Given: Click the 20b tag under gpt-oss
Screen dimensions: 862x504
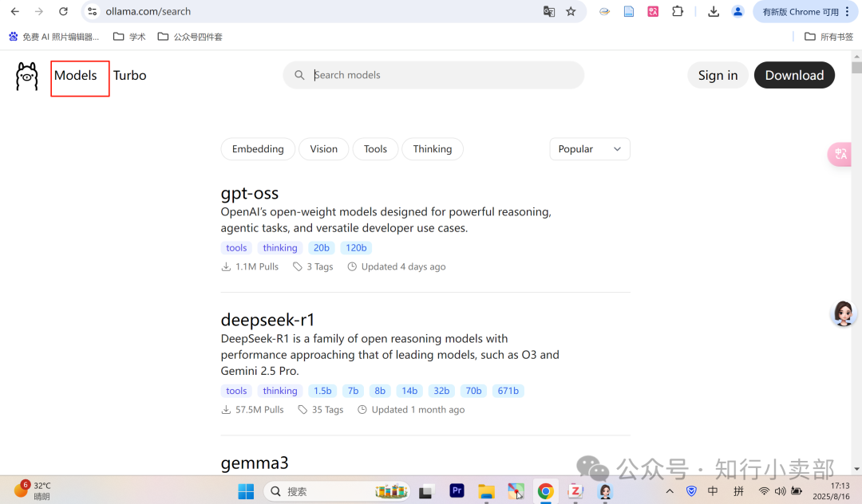Looking at the screenshot, I should pyautogui.click(x=322, y=248).
